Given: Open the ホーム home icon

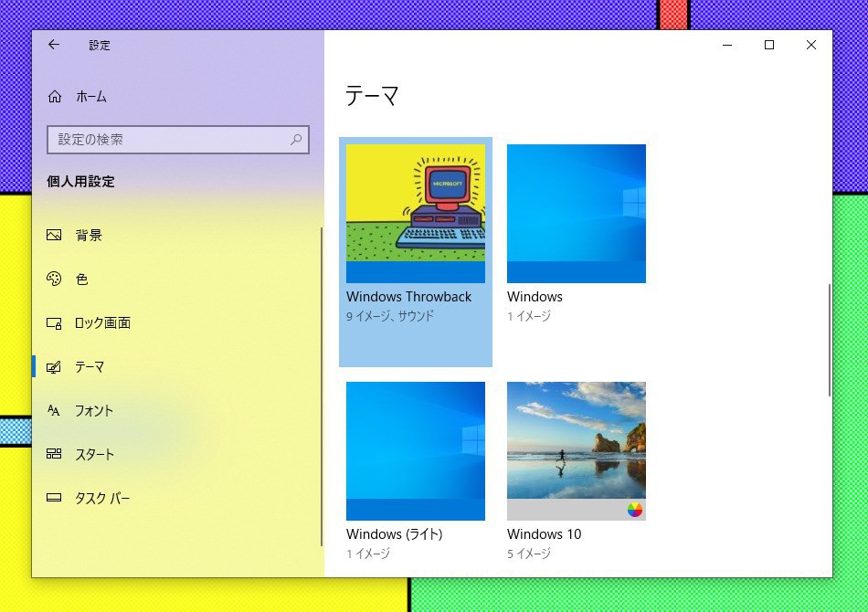Looking at the screenshot, I should click(x=55, y=97).
